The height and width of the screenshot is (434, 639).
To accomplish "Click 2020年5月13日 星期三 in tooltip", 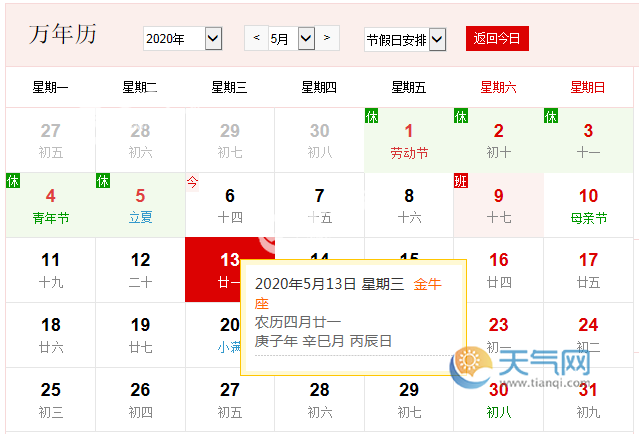I will pos(329,284).
